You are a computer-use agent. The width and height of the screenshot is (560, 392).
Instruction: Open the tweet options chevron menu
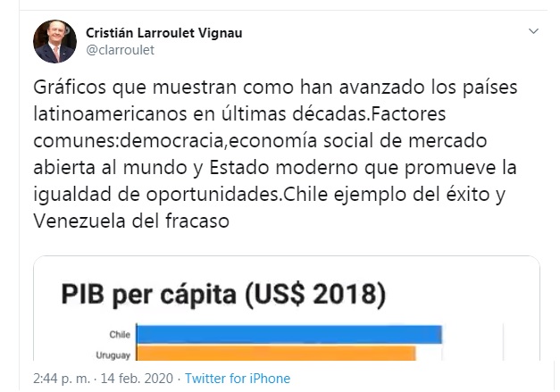pyautogui.click(x=533, y=31)
